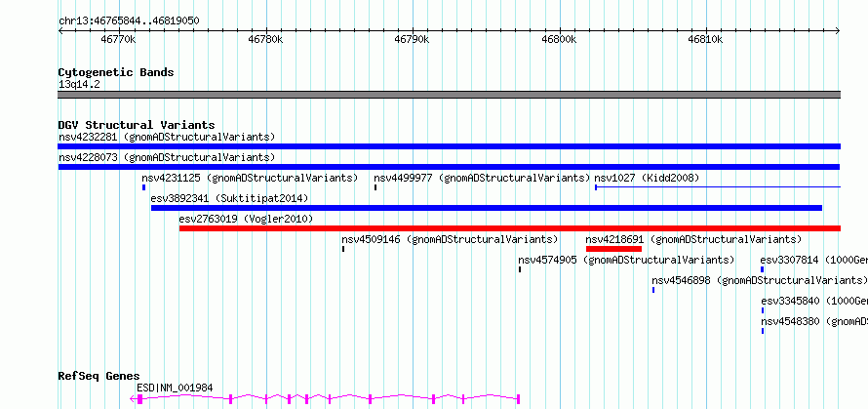
Task: Click the 46810k ruler tick label
Action: [706, 39]
